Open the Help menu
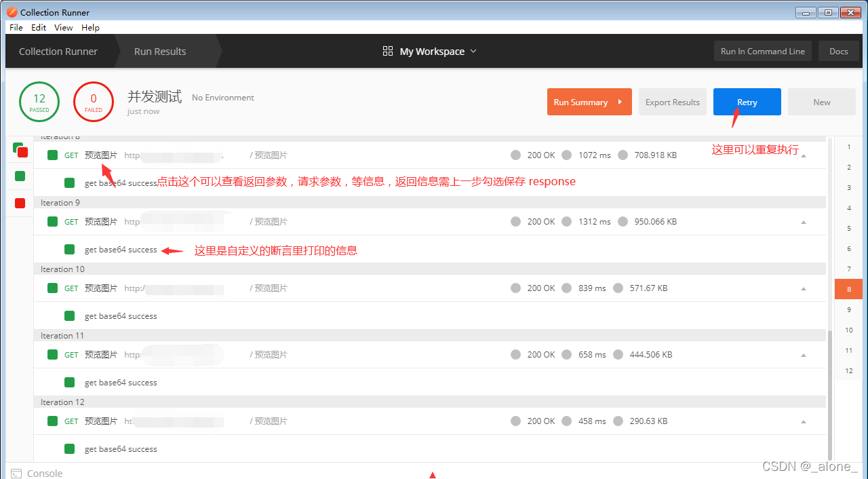 coord(90,27)
